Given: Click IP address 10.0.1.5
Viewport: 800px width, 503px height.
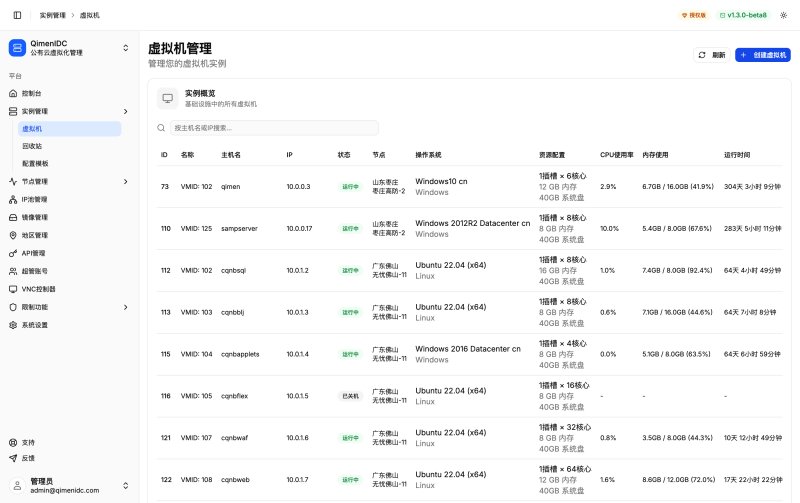Looking at the screenshot, I should tap(297, 396).
